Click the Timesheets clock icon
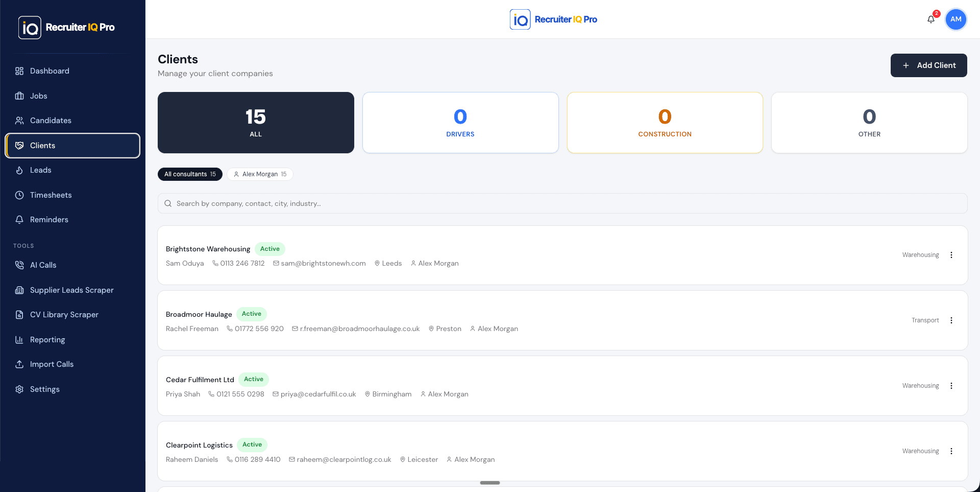 pyautogui.click(x=19, y=195)
